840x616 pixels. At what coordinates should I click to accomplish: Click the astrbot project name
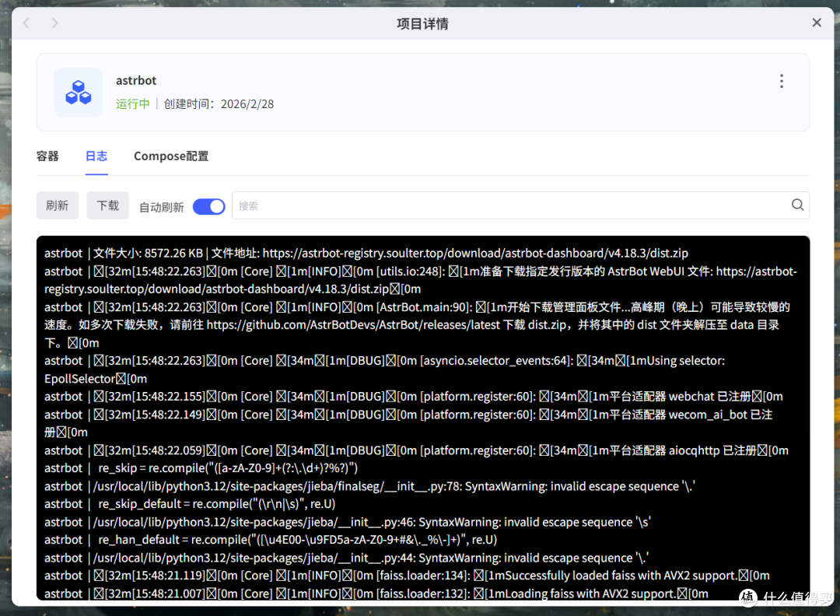pos(136,80)
